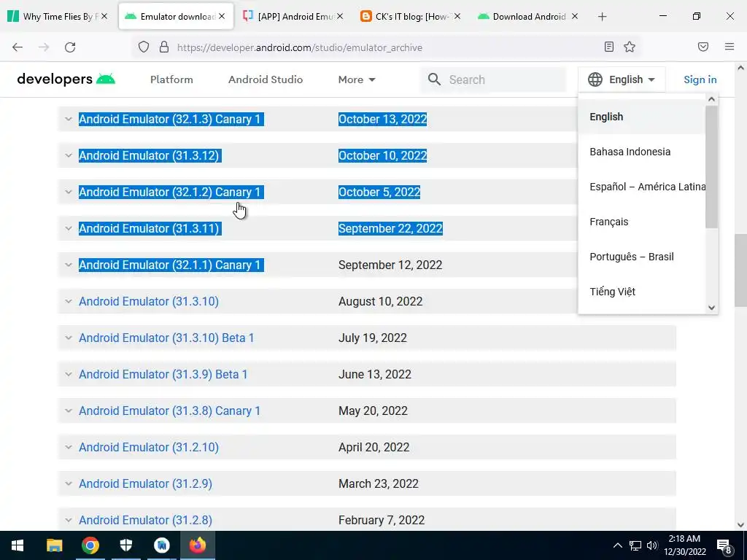747x560 pixels.
Task: Open Windows Security shield in taskbar
Action: click(125, 545)
